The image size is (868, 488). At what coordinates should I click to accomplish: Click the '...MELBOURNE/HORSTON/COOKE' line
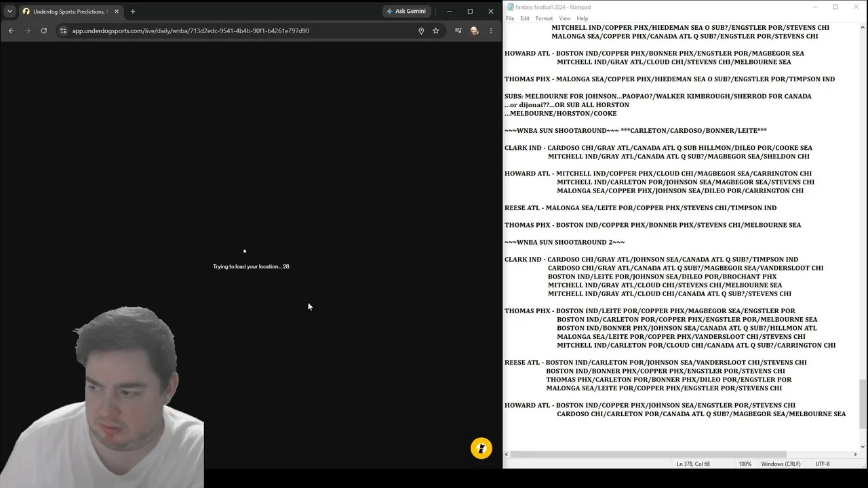(561, 113)
